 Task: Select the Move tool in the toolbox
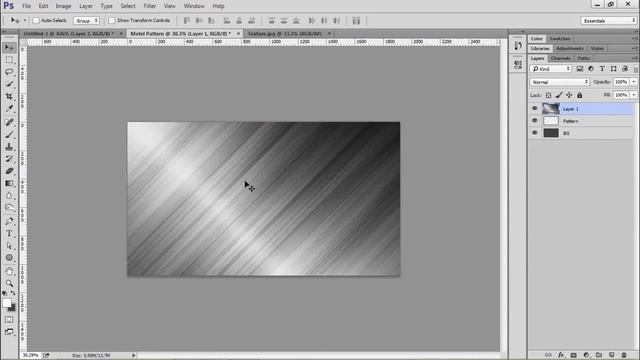pos(9,48)
